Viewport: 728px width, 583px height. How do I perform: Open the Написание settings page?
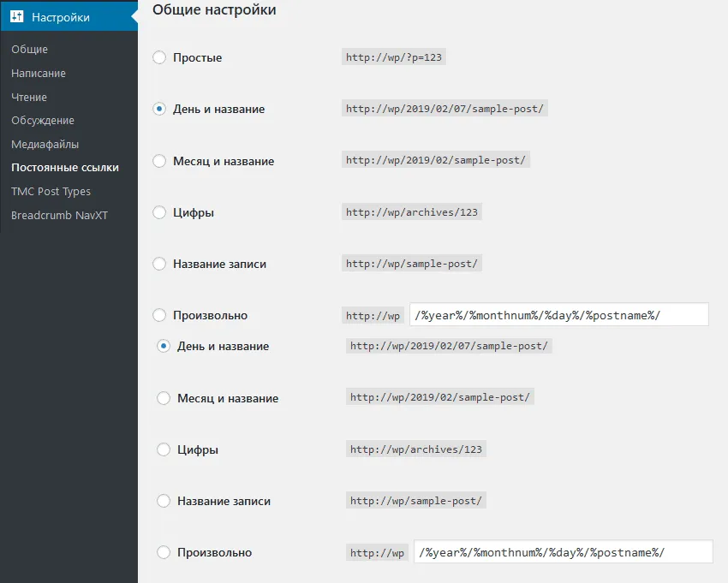click(x=39, y=74)
